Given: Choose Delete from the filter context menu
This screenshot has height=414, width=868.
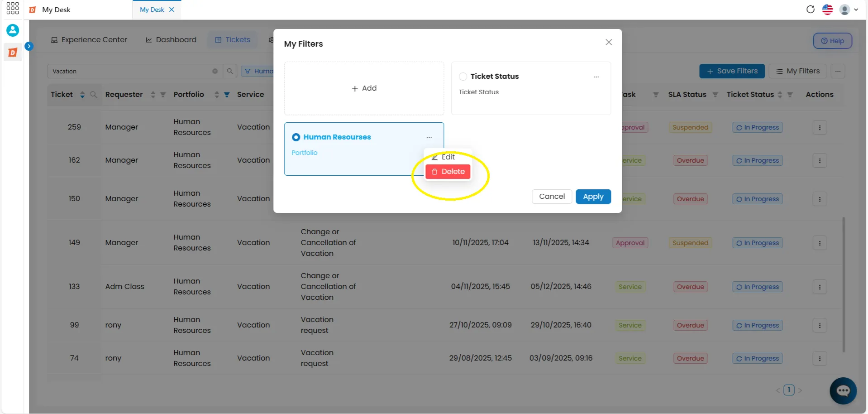Looking at the screenshot, I should (x=448, y=172).
